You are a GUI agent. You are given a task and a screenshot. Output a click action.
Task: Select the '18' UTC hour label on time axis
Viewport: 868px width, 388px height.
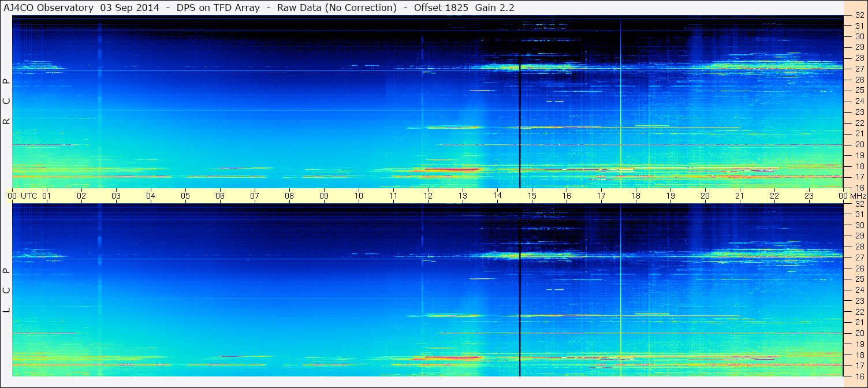636,196
